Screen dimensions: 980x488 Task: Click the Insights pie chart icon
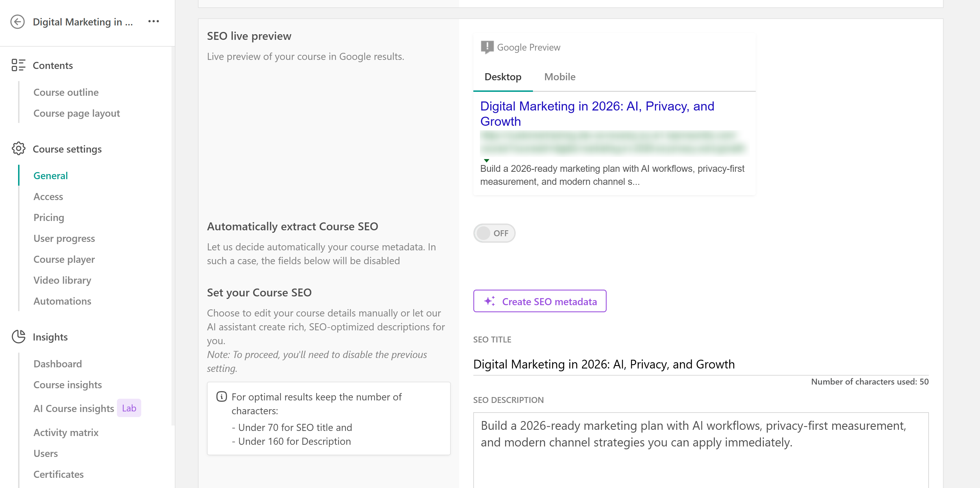pyautogui.click(x=18, y=337)
